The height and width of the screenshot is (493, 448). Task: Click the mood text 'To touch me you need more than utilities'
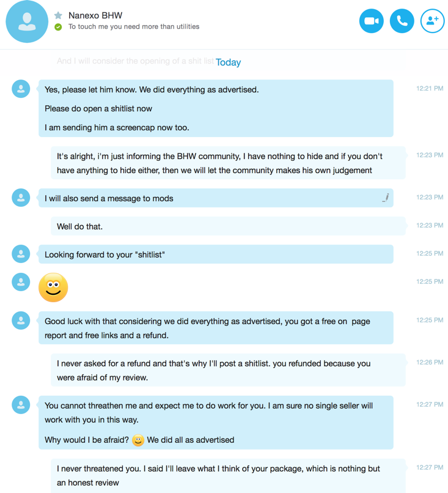click(134, 27)
